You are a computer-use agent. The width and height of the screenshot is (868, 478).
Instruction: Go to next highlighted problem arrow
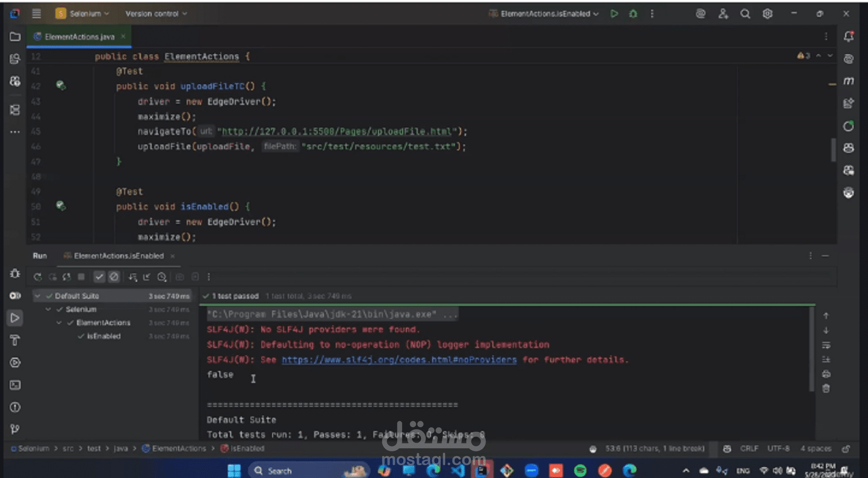(830, 56)
